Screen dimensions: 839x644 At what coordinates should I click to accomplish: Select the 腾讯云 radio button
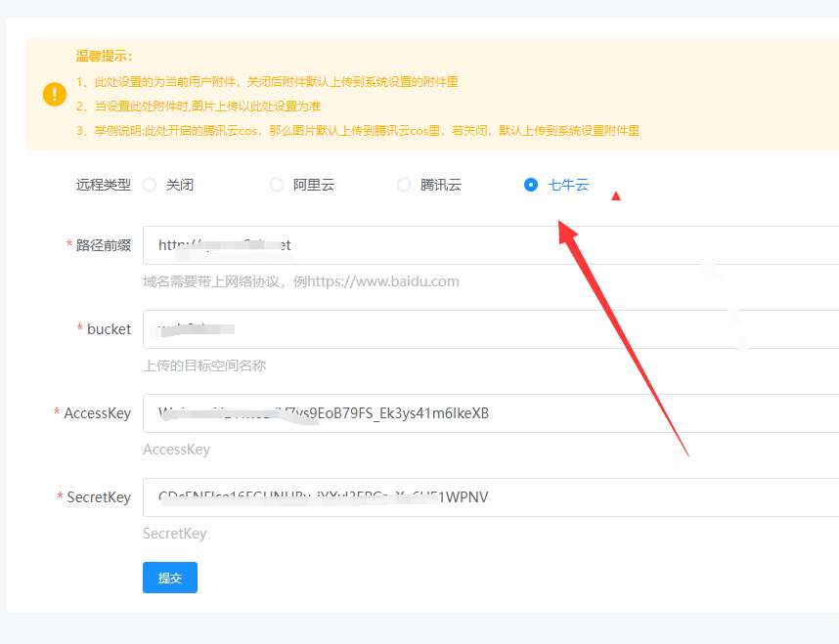pyautogui.click(x=404, y=185)
